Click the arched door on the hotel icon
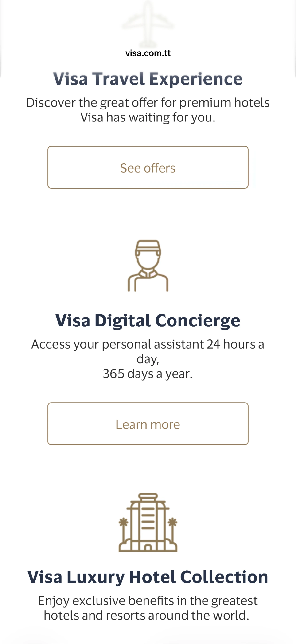 pyautogui.click(x=148, y=547)
